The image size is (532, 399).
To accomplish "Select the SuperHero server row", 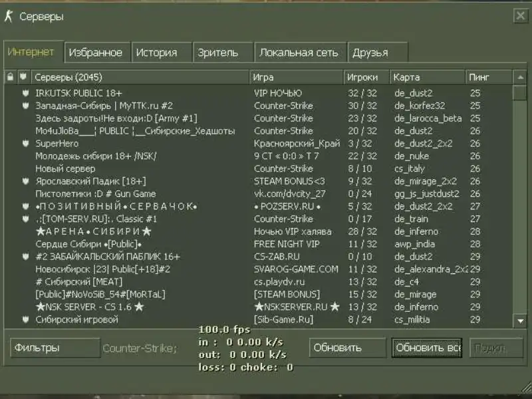I will (258, 143).
